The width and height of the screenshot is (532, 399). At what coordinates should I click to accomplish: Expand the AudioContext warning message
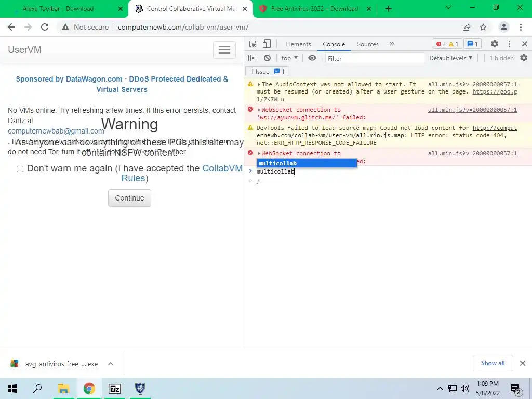259,84
